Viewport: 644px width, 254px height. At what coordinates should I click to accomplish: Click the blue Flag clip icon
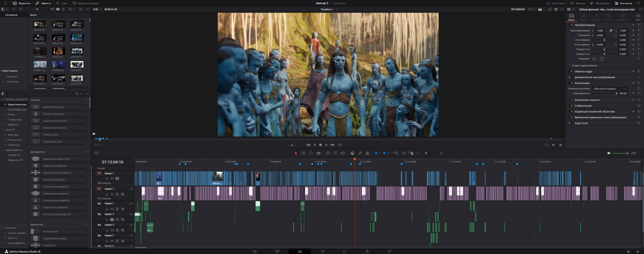(x=376, y=153)
